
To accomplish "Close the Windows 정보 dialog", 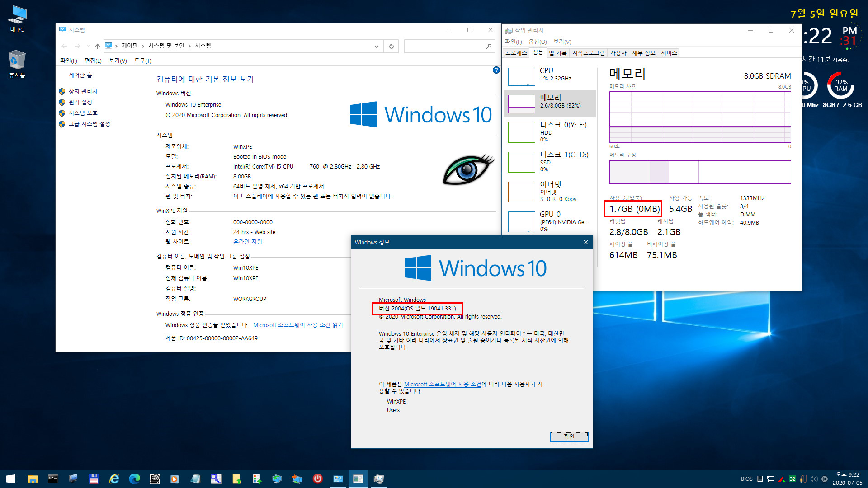I will [x=585, y=242].
